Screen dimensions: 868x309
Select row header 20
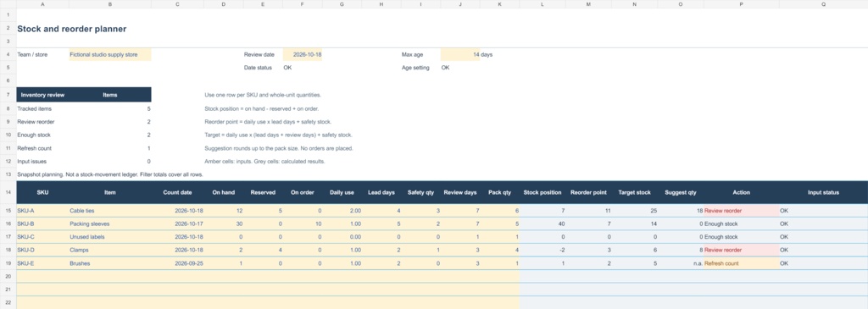coord(8,276)
